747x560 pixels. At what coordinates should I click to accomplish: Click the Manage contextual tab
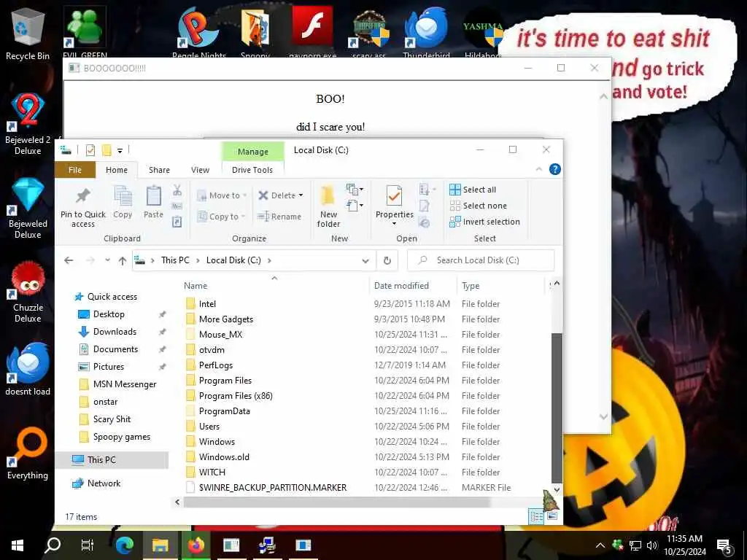(x=252, y=152)
